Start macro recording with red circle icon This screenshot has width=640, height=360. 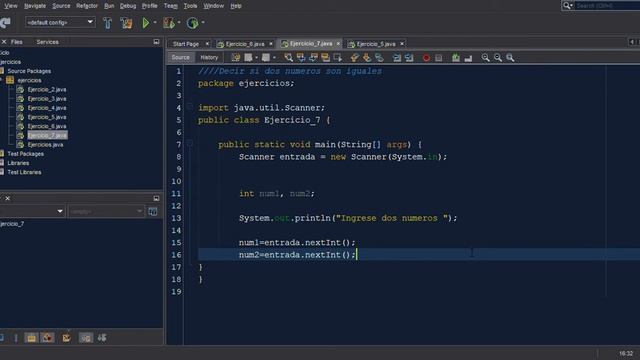tap(426, 58)
